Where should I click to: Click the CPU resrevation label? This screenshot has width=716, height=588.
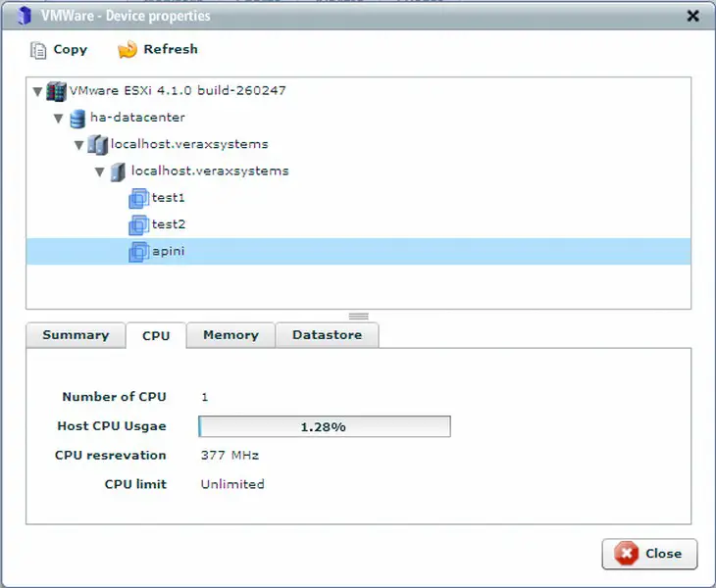coord(111,456)
